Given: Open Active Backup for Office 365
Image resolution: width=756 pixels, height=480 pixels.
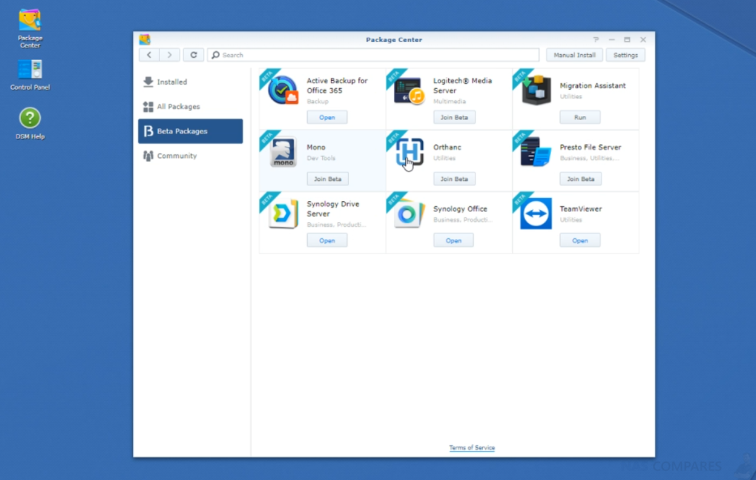Looking at the screenshot, I should tap(327, 117).
